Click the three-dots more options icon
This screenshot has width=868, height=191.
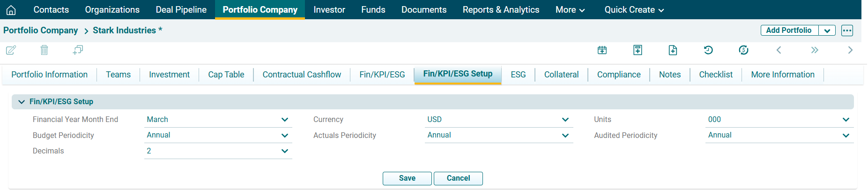click(x=847, y=31)
